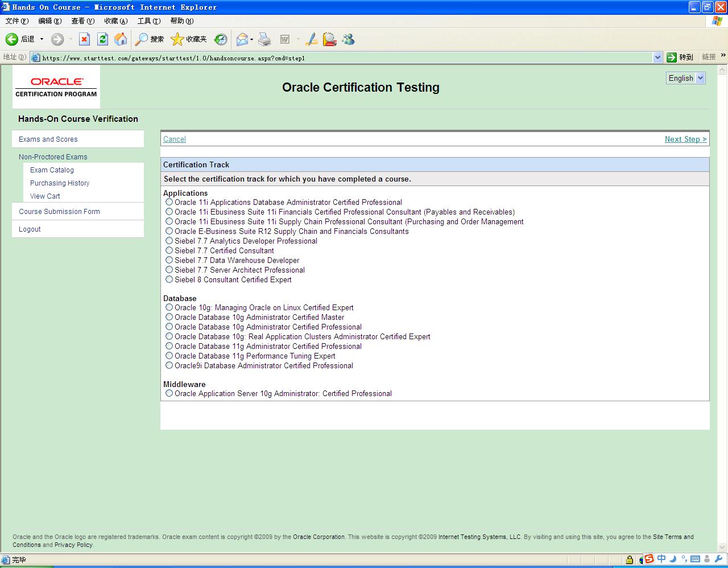This screenshot has height=568, width=728.
Task: Click the Privacy Policy footer link
Action: click(x=73, y=545)
